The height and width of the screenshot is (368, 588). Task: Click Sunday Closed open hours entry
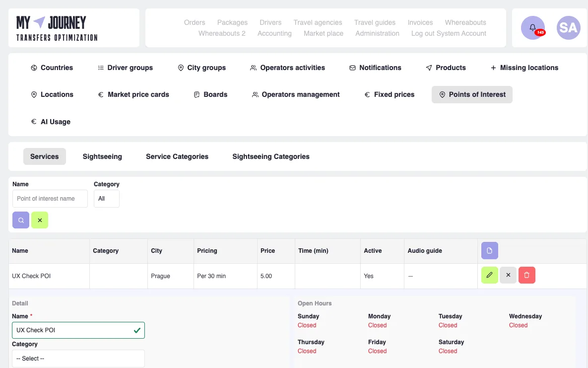point(308,321)
